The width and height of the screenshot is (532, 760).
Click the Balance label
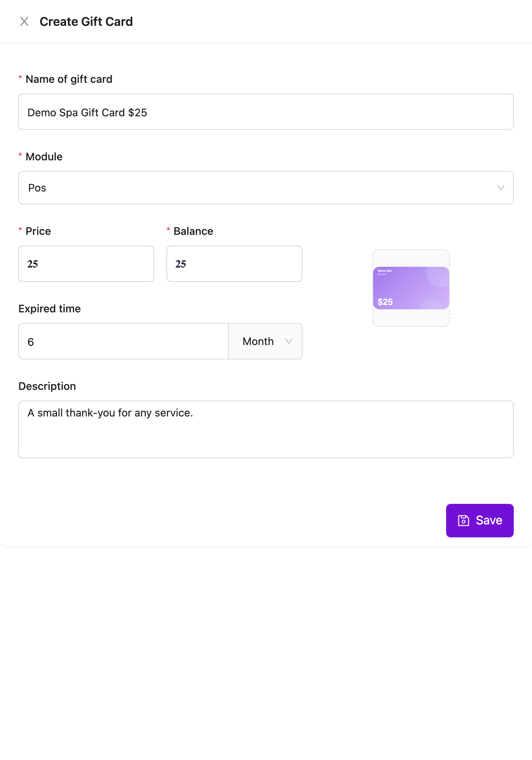point(193,231)
